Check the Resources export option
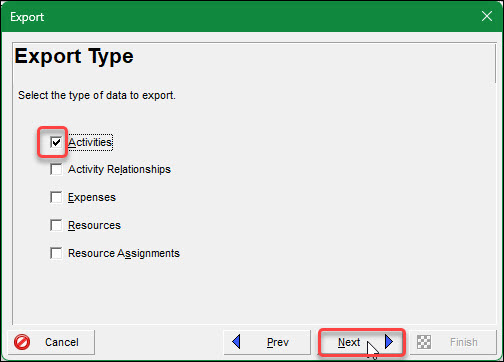 pos(56,225)
